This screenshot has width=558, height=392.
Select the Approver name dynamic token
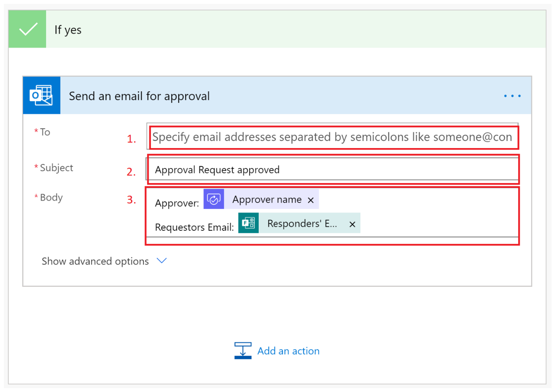coord(267,199)
